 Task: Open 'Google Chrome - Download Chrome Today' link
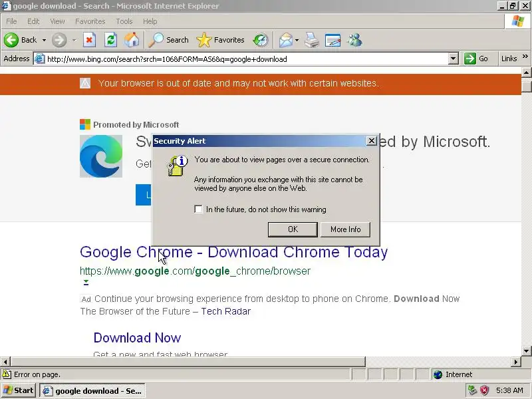[233, 252]
